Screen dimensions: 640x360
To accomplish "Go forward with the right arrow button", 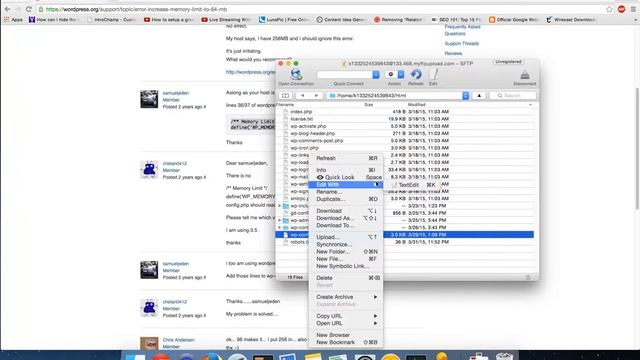I will [x=316, y=96].
